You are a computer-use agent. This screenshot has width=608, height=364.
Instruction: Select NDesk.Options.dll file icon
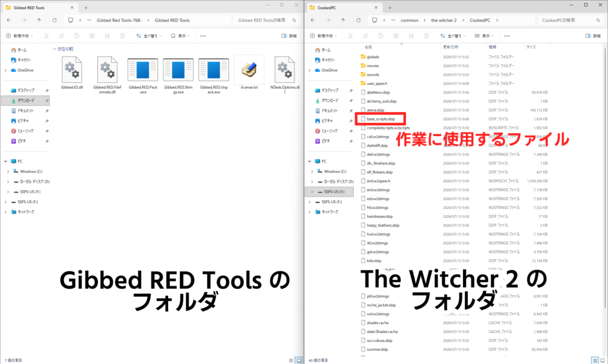tap(284, 69)
